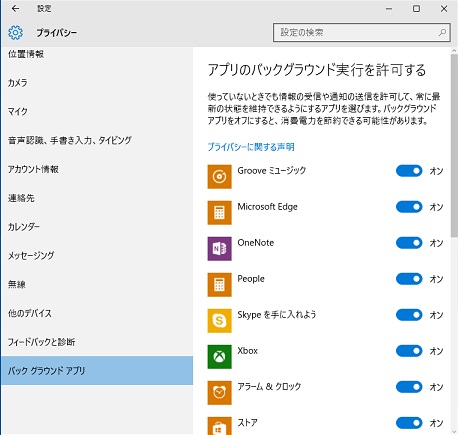Maximize the 設定 window
Image resolution: width=458 pixels, height=435 pixels.
pos(416,9)
